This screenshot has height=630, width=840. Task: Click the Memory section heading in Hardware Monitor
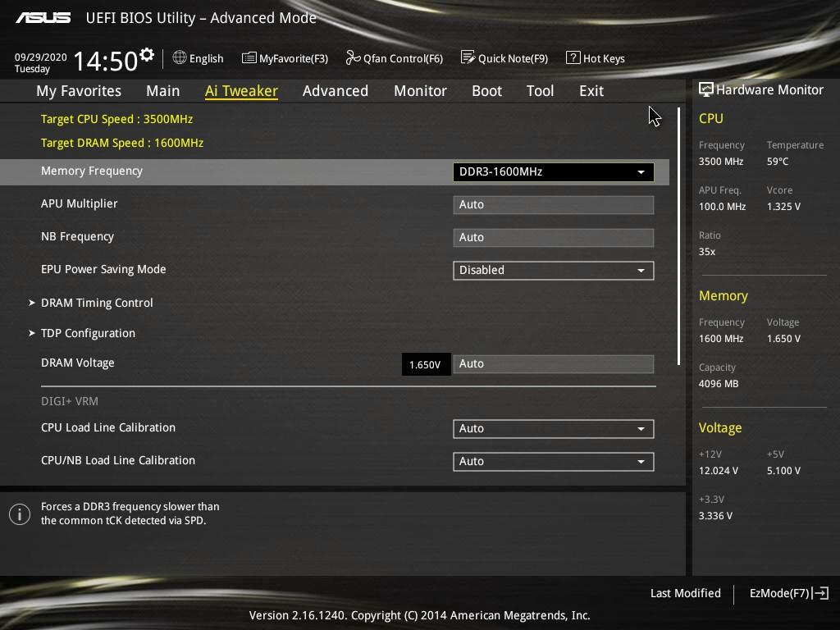(x=724, y=296)
